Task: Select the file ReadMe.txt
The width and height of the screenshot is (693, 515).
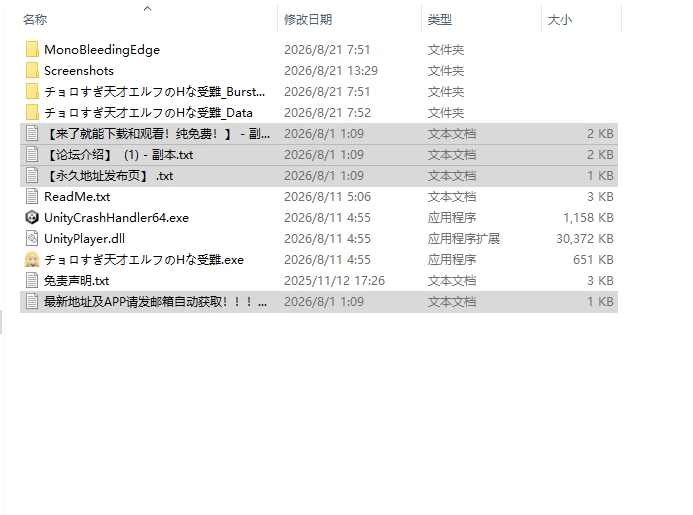Action: tap(77, 197)
